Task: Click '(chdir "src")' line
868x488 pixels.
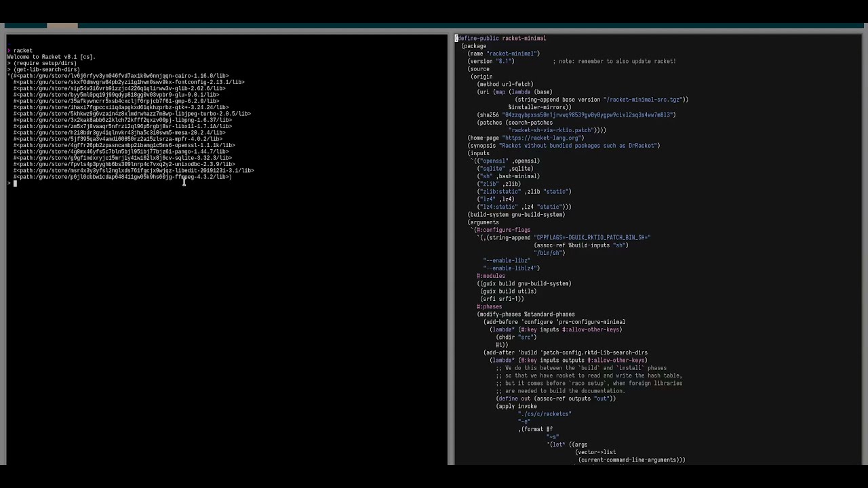Action: [517, 337]
